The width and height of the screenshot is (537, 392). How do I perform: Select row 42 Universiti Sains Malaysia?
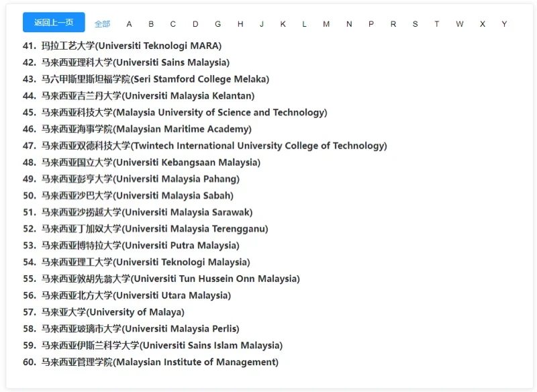(x=126, y=62)
